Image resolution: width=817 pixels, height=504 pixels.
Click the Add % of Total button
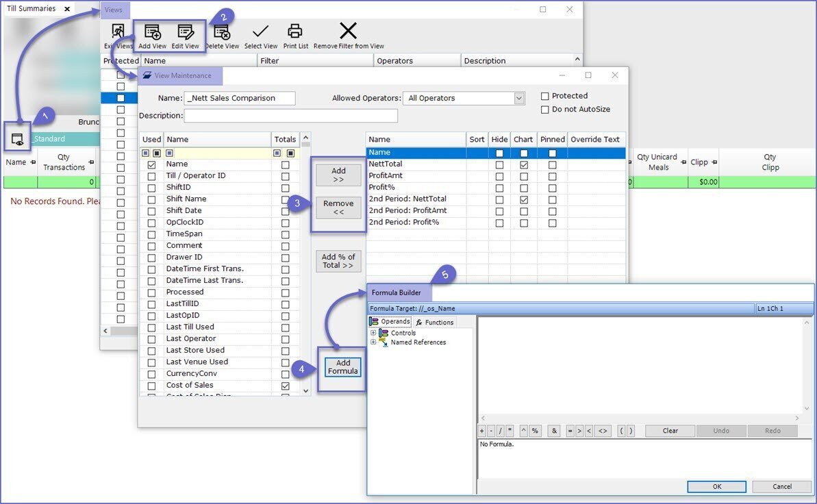tap(338, 261)
